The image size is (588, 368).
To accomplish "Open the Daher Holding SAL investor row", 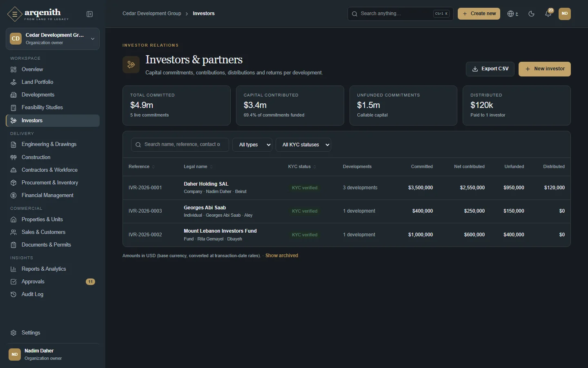I will pyautogui.click(x=347, y=188).
